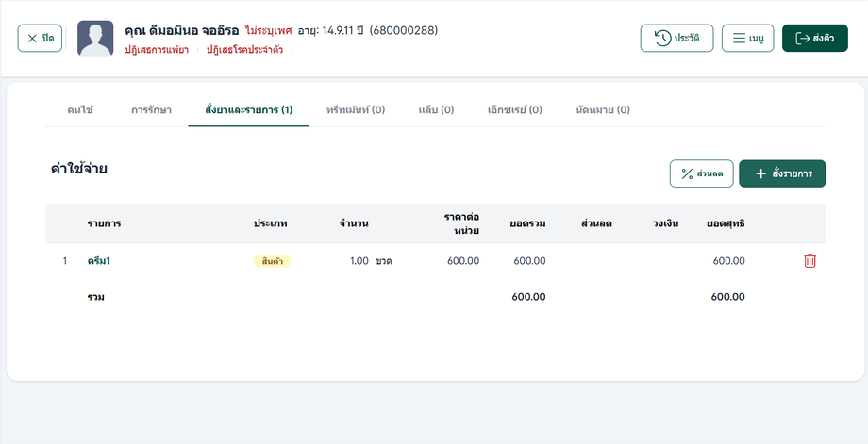Click the ปฏิเสธการแพ้ยา allergy label

(157, 50)
